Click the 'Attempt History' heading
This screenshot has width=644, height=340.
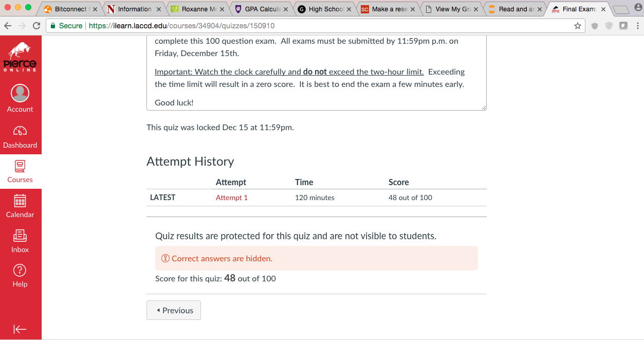click(190, 162)
